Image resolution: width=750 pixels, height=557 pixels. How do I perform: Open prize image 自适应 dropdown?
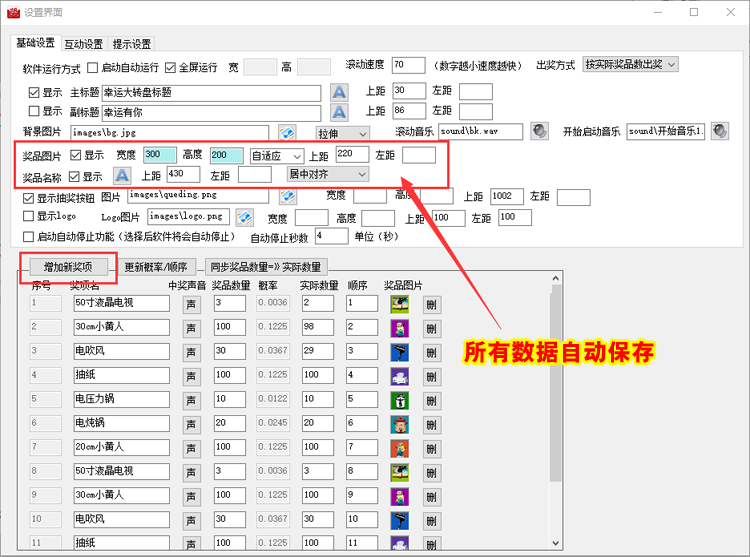[277, 156]
